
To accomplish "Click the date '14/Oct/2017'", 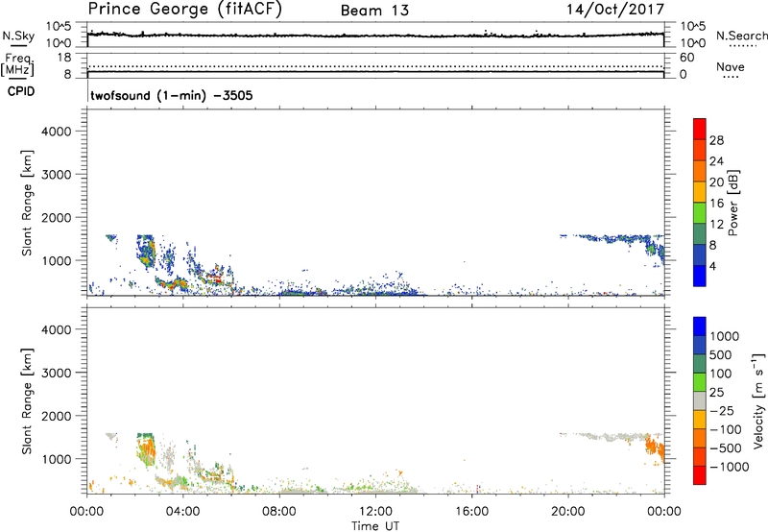I will click(615, 10).
